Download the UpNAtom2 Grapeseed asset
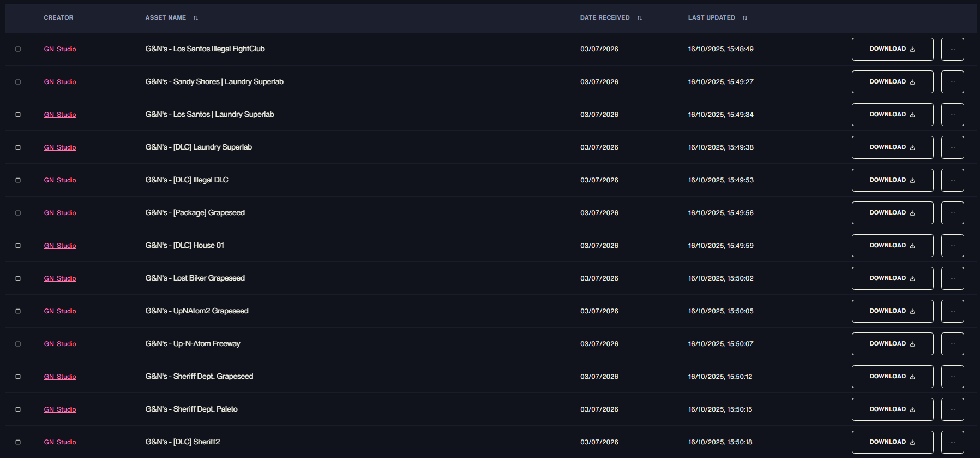The height and width of the screenshot is (458, 980). [x=892, y=311]
